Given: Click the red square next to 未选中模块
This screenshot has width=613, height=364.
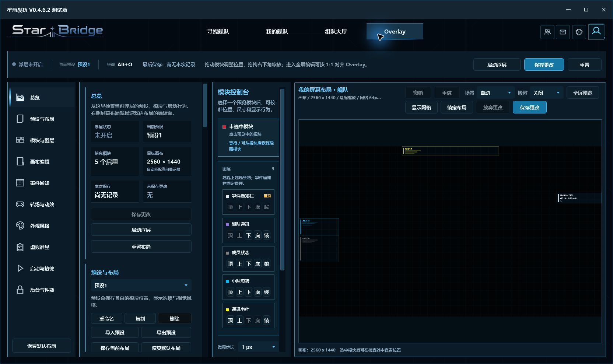Looking at the screenshot, I should (x=224, y=126).
